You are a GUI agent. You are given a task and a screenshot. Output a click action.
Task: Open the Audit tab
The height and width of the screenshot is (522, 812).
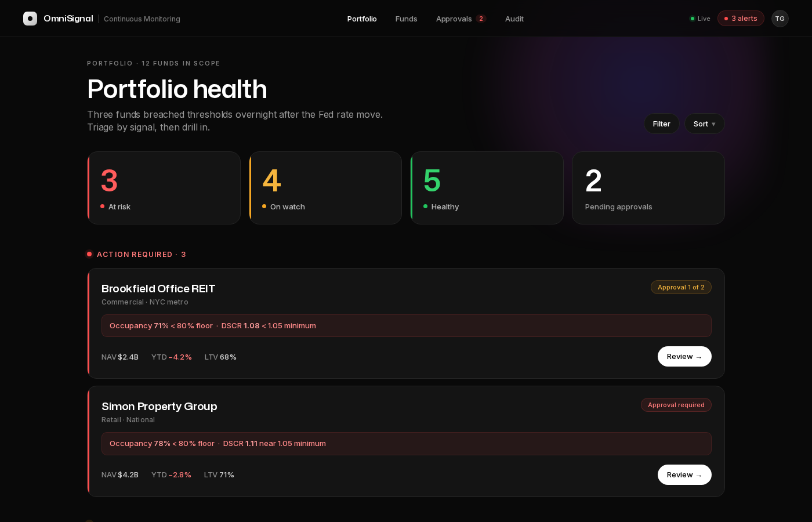514,19
